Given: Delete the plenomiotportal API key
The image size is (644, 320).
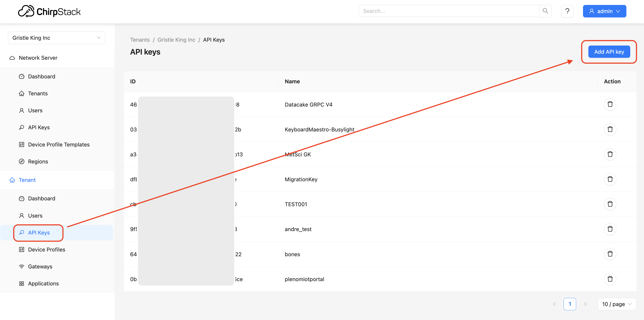Looking at the screenshot, I should coord(610,279).
